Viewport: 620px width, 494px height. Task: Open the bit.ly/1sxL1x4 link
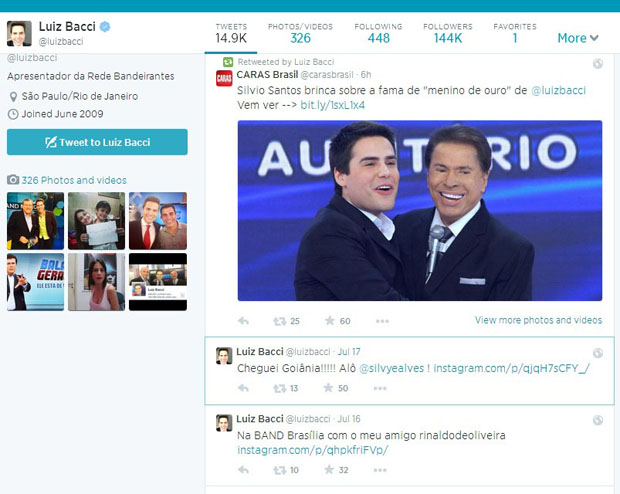click(x=333, y=105)
